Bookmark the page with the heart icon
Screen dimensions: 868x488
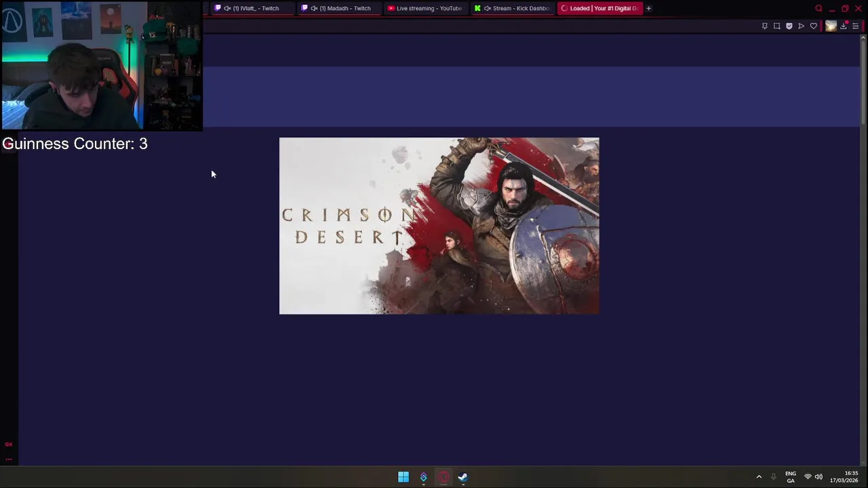[x=813, y=26]
